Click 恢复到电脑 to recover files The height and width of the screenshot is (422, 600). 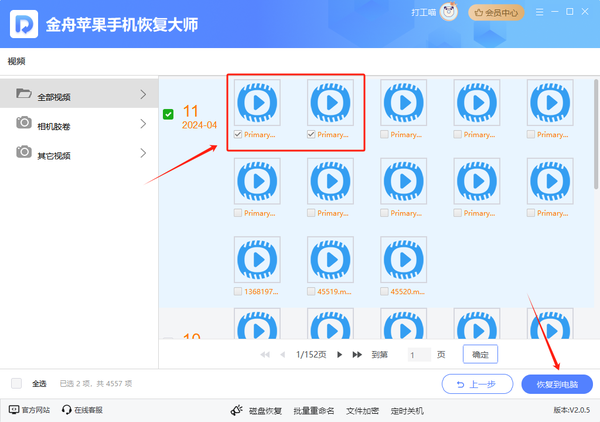[x=557, y=384]
